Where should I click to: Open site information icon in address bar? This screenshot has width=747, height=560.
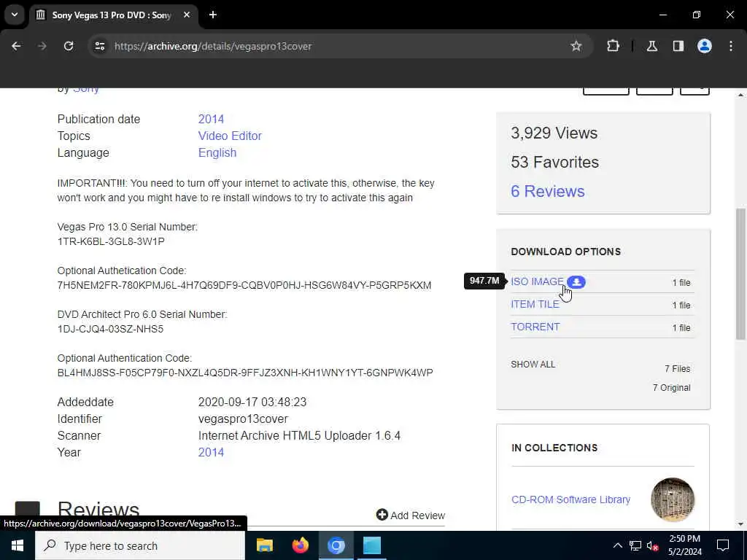coord(99,46)
